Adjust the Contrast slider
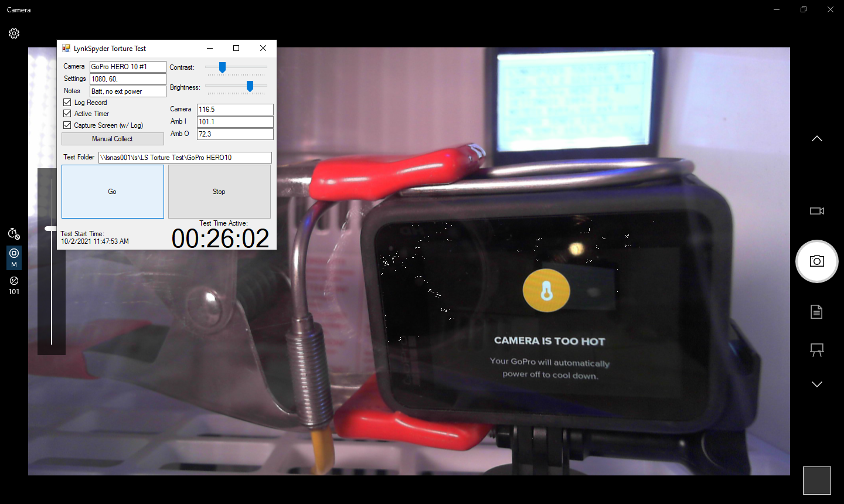844x504 pixels. 222,67
